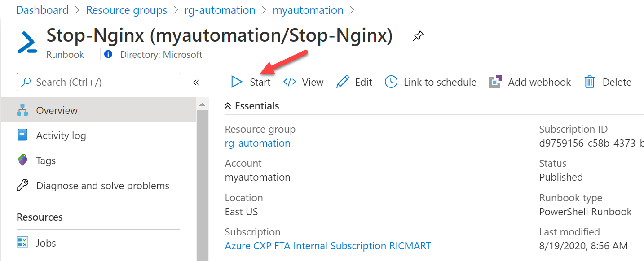The image size is (644, 261).
Task: Open Diagnose and solve problems
Action: [98, 186]
